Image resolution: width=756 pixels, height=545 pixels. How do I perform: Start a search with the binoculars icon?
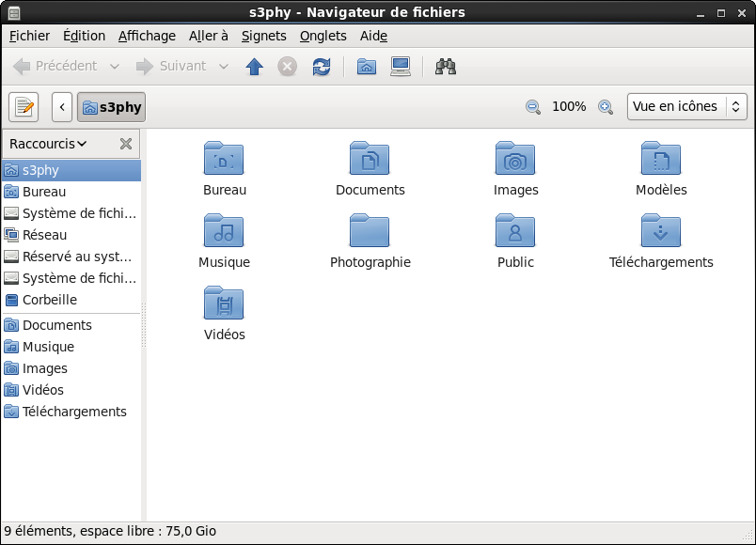point(445,66)
